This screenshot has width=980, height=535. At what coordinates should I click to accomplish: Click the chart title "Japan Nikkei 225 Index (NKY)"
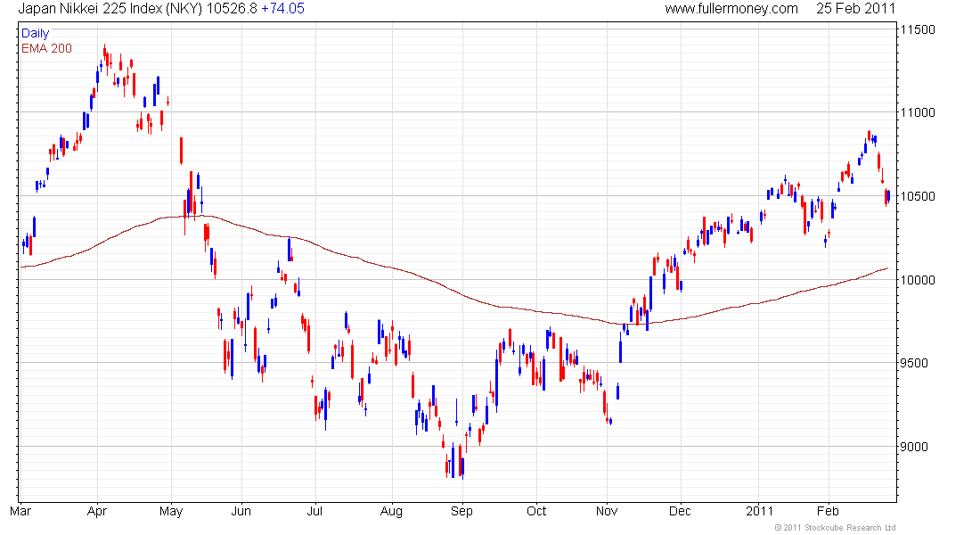pyautogui.click(x=110, y=9)
